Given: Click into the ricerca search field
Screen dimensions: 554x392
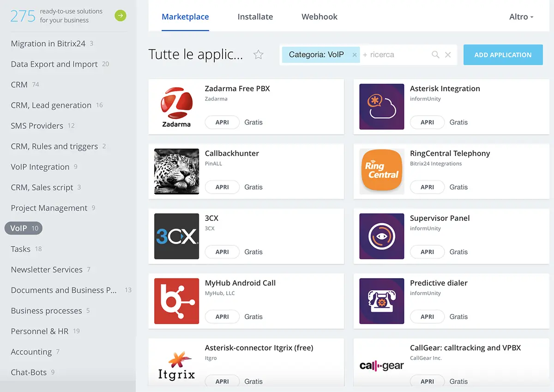Looking at the screenshot, I should click(395, 55).
